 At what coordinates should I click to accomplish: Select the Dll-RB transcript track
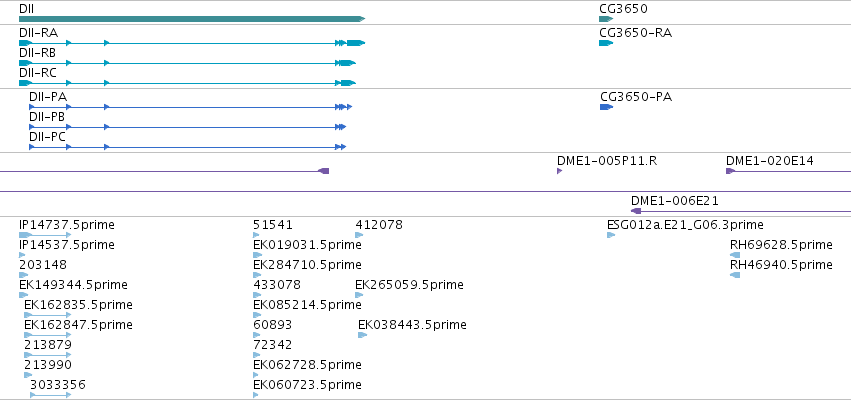pyautogui.click(x=187, y=63)
